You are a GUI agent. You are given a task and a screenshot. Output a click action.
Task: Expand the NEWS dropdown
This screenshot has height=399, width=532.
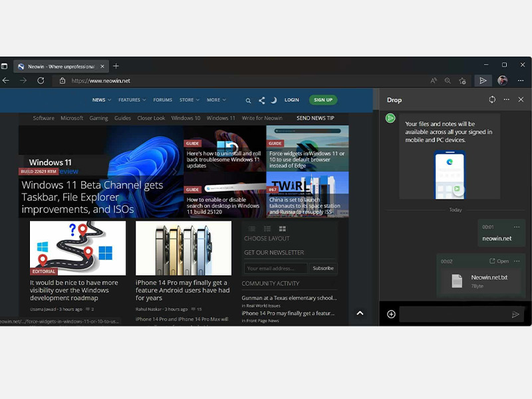point(102,100)
